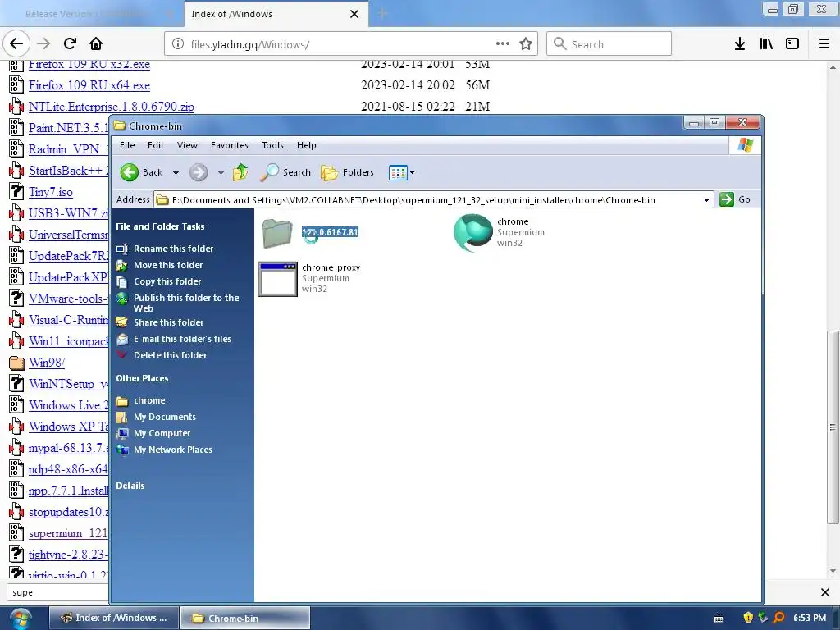Bookmark this page with star icon
The image size is (840, 630).
(526, 44)
